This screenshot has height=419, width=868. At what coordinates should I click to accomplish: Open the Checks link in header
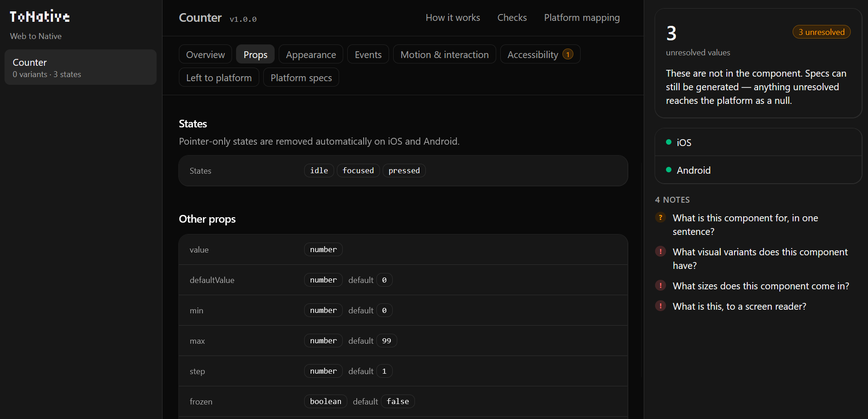[512, 18]
